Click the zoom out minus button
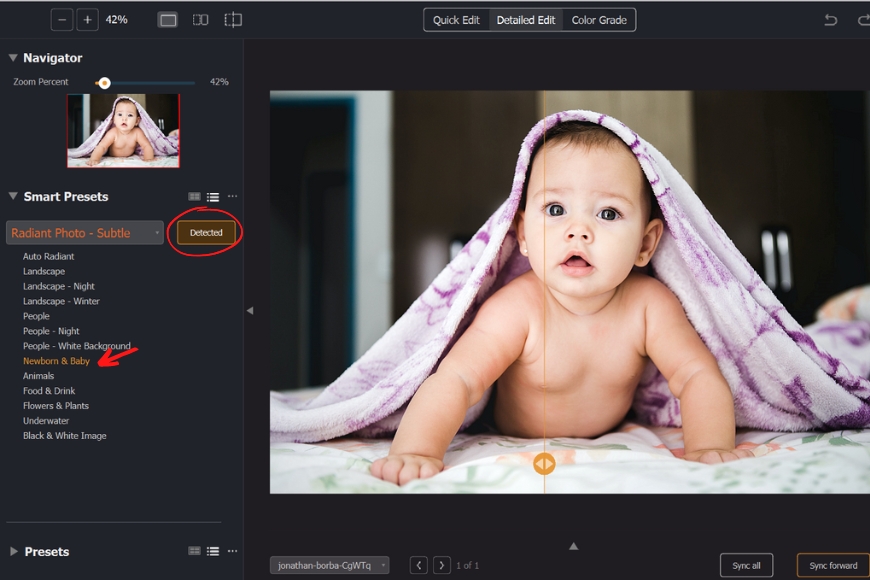The image size is (870, 580). tap(62, 20)
